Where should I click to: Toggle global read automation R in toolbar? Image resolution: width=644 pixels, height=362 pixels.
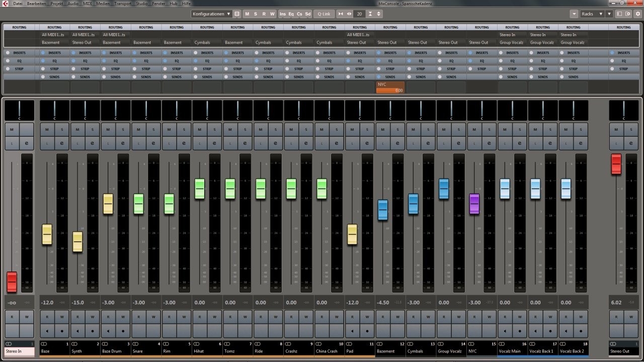[264, 14]
